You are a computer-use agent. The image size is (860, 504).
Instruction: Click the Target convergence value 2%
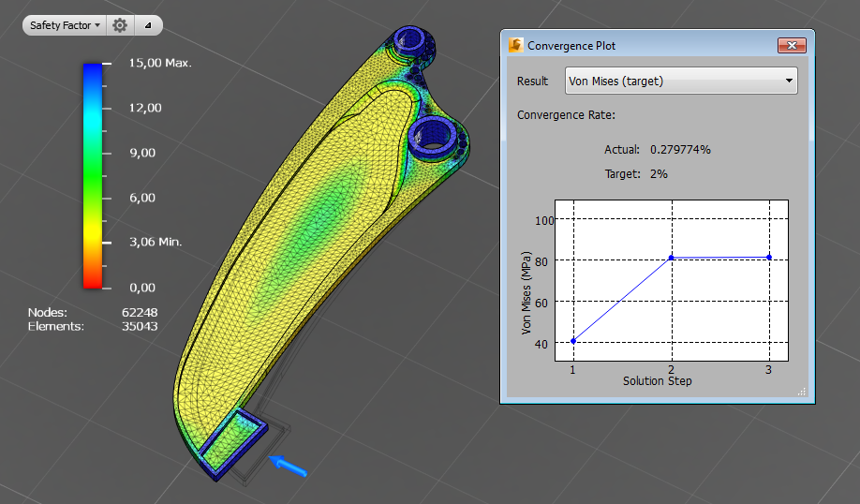659,174
